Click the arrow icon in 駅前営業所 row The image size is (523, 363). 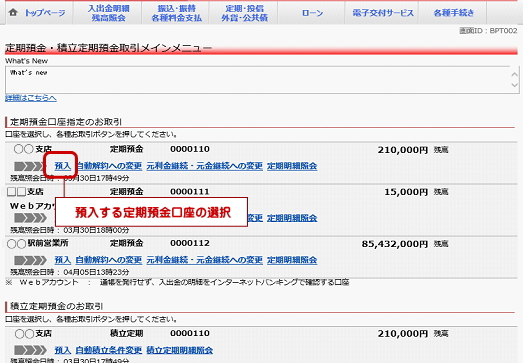30,260
